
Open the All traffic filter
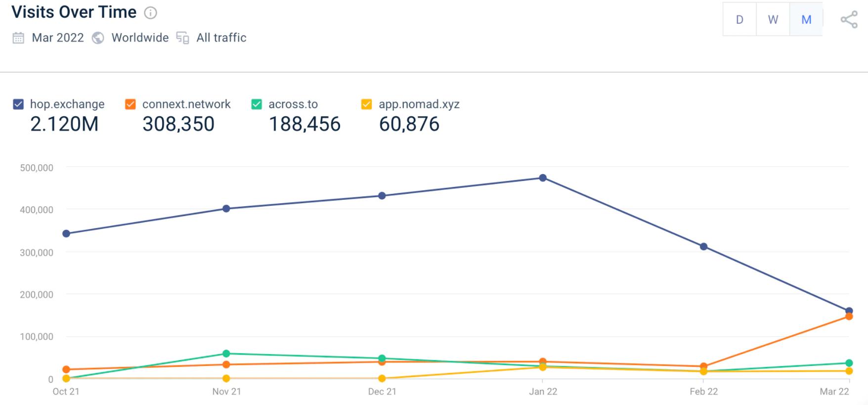pyautogui.click(x=221, y=38)
